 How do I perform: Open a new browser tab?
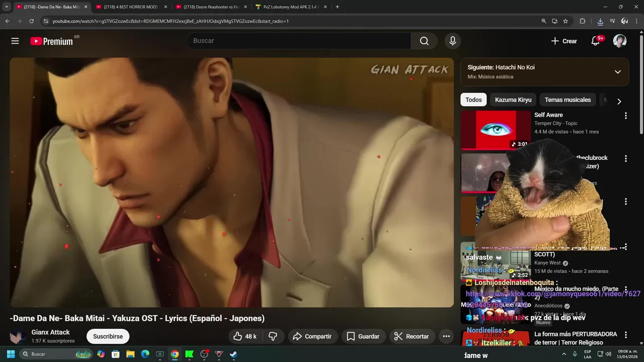pyautogui.click(x=337, y=7)
